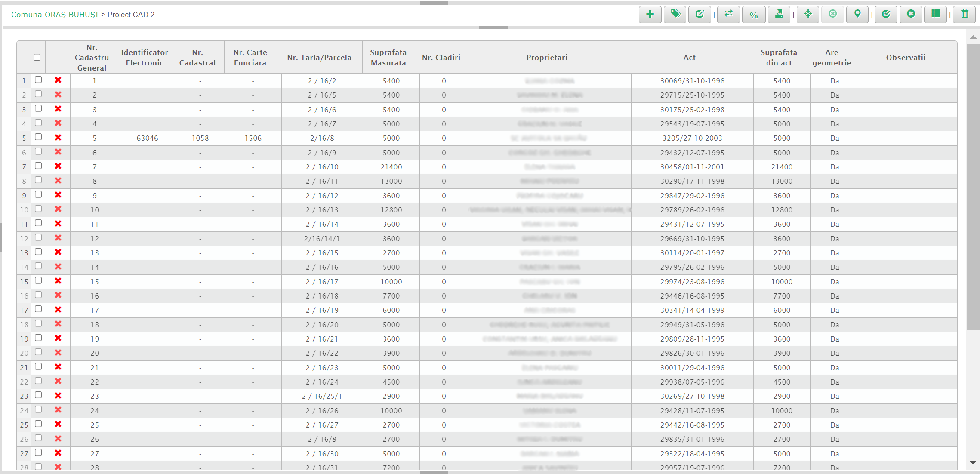Screen dimensions: 980x474
Task: Click the list view icon
Action: pyautogui.click(x=936, y=14)
